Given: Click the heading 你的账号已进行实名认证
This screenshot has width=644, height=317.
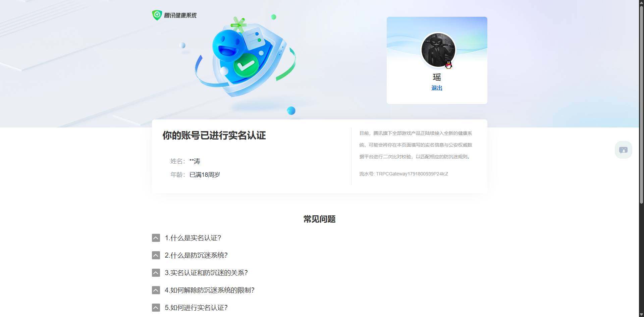Looking at the screenshot, I should coord(214,135).
